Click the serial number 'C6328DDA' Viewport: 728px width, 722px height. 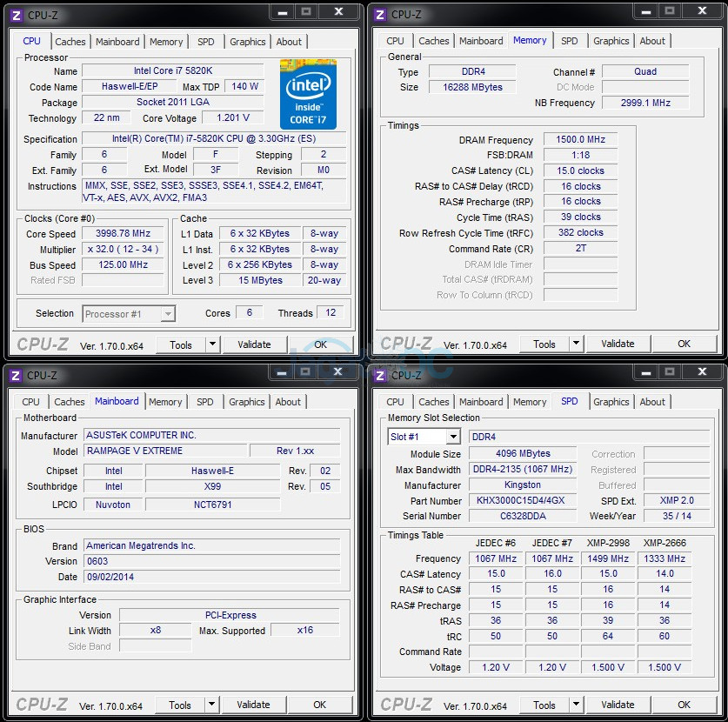coord(523,516)
